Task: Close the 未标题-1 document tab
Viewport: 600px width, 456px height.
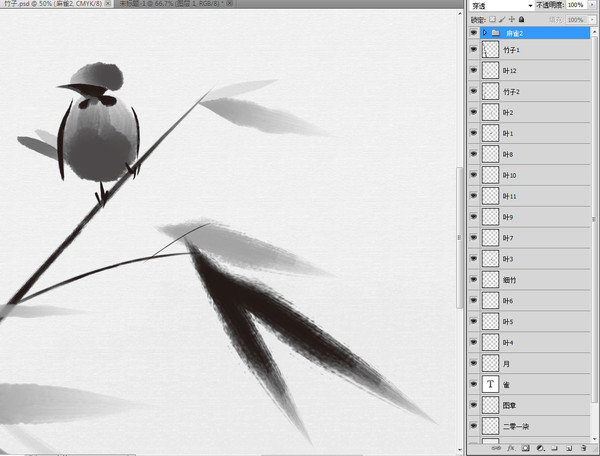Action: (x=229, y=3)
